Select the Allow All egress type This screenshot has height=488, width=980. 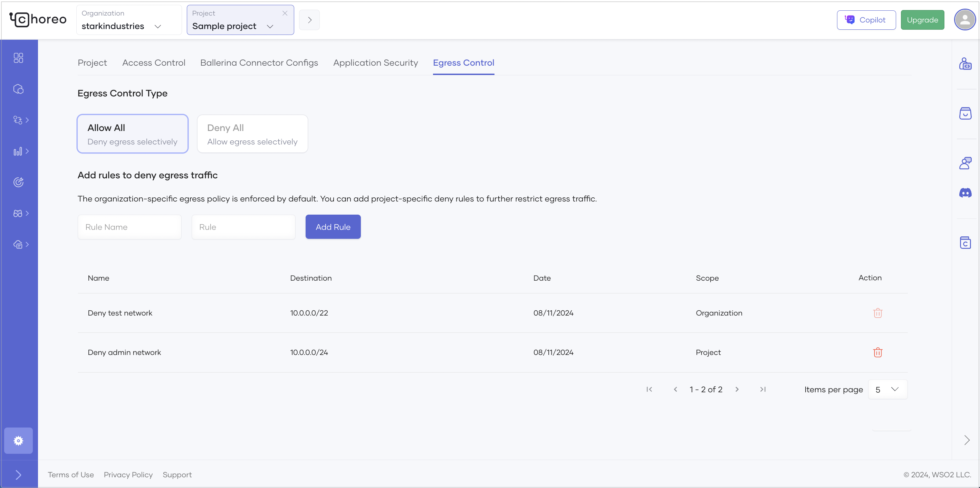[132, 134]
